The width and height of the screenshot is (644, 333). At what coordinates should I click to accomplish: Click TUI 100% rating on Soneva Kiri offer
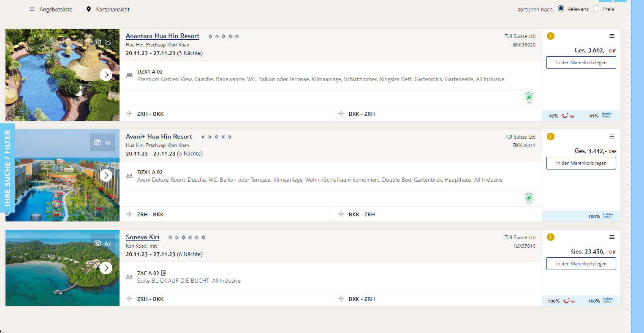point(562,301)
